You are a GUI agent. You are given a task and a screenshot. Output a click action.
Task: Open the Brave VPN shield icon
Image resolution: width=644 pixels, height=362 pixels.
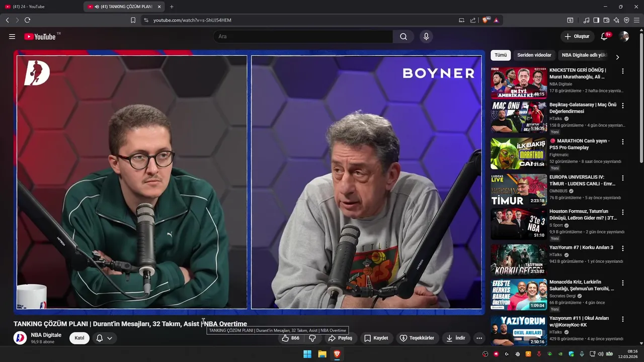(626, 20)
